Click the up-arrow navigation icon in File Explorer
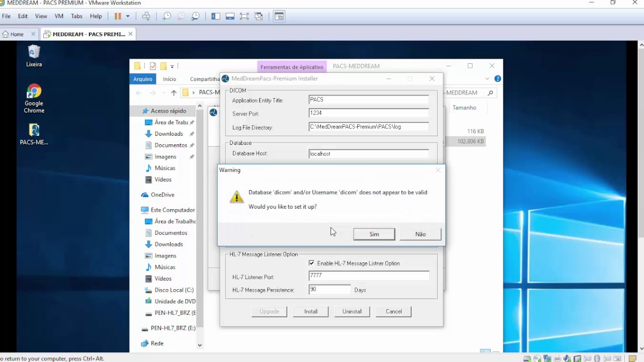Image resolution: width=644 pixels, height=362 pixels. [174, 93]
